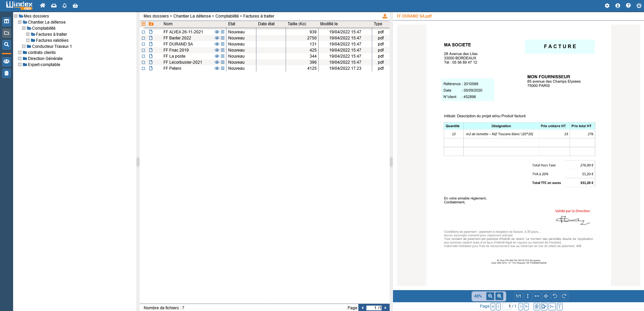This screenshot has width=644, height=311.
Task: Go to next preview page
Action: [521, 306]
